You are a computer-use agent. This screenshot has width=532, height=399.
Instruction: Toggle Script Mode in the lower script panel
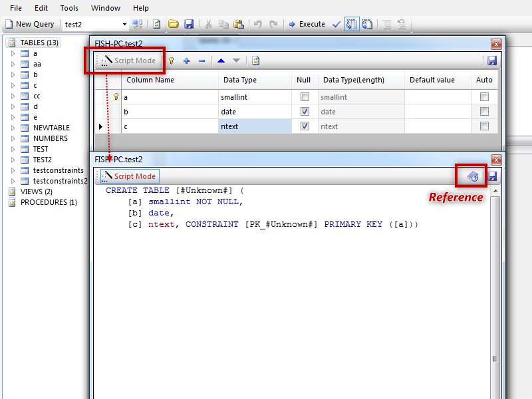coord(129,176)
